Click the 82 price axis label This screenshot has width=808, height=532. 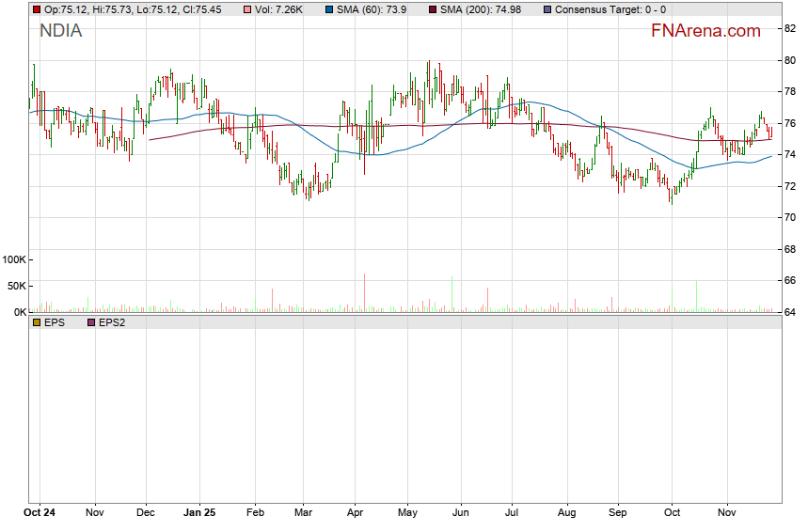(x=791, y=28)
